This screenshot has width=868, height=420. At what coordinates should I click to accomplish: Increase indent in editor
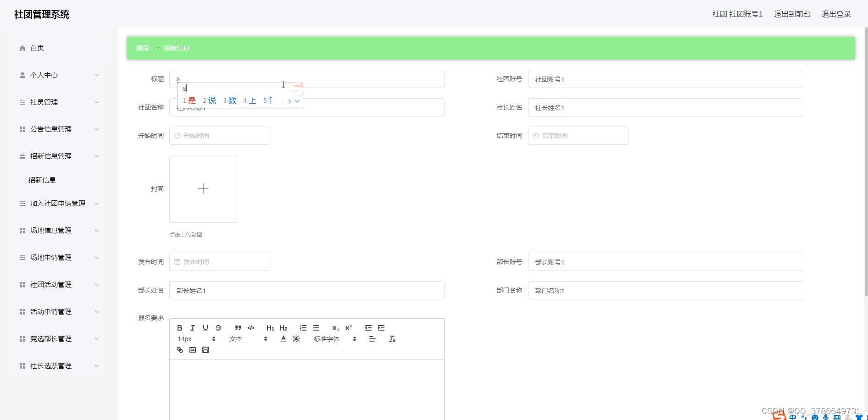click(381, 328)
